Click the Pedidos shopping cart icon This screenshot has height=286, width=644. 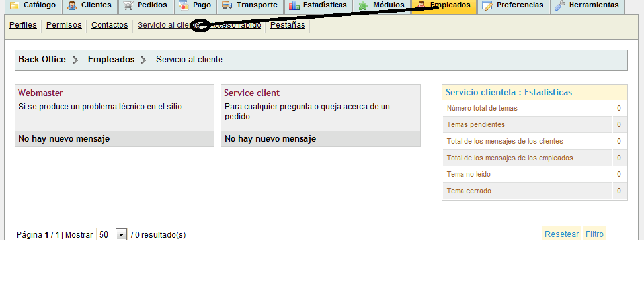(128, 6)
